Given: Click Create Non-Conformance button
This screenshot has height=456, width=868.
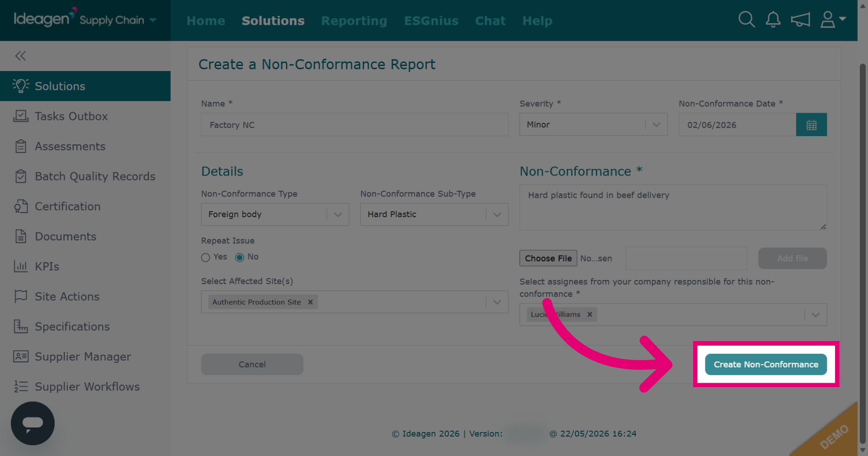Looking at the screenshot, I should 766,364.
